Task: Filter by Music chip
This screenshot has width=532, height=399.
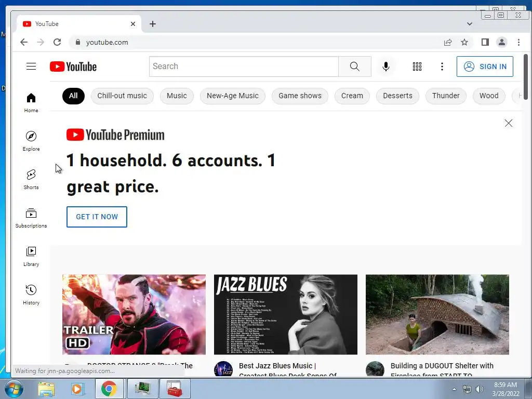Action: [x=177, y=96]
